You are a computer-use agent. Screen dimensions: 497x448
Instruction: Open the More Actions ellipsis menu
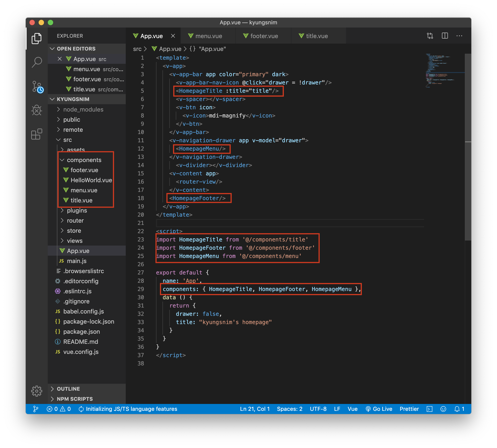[459, 36]
